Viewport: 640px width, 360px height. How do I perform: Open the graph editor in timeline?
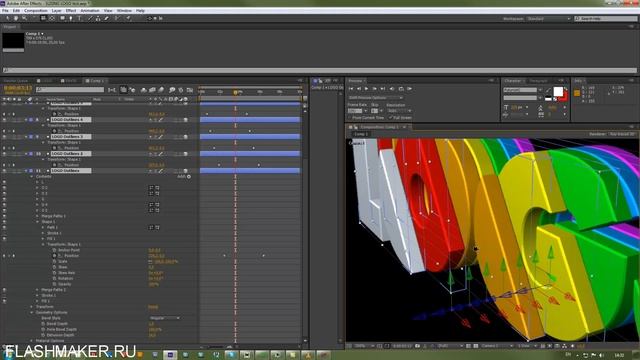pos(190,90)
